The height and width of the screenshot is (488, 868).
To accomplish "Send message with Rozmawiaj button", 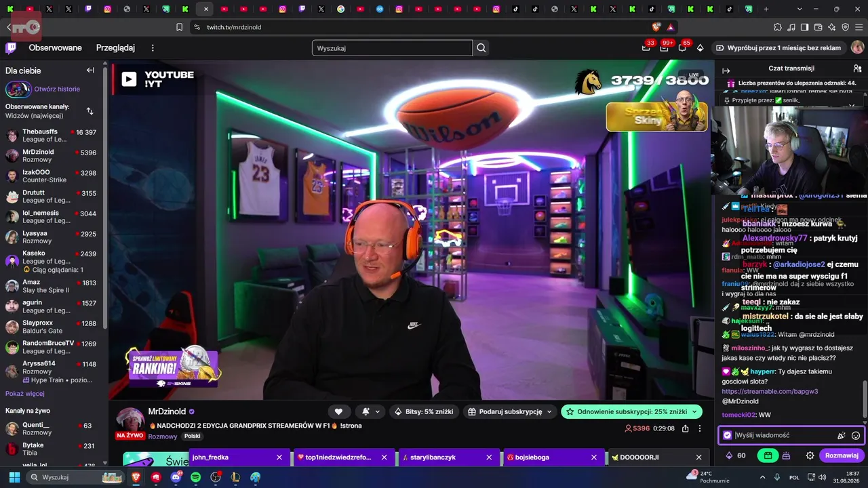I will 842,455.
